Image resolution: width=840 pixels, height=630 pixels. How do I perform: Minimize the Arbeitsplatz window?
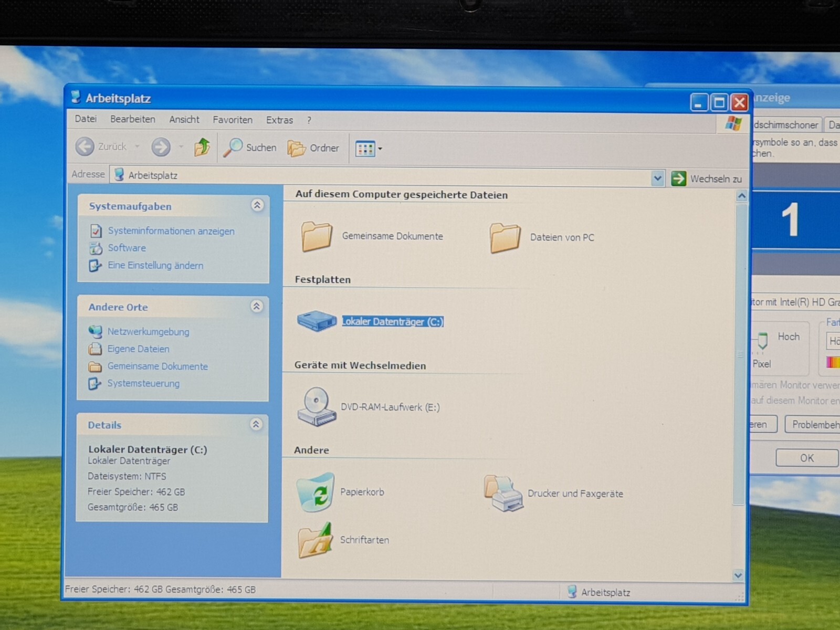(698, 102)
